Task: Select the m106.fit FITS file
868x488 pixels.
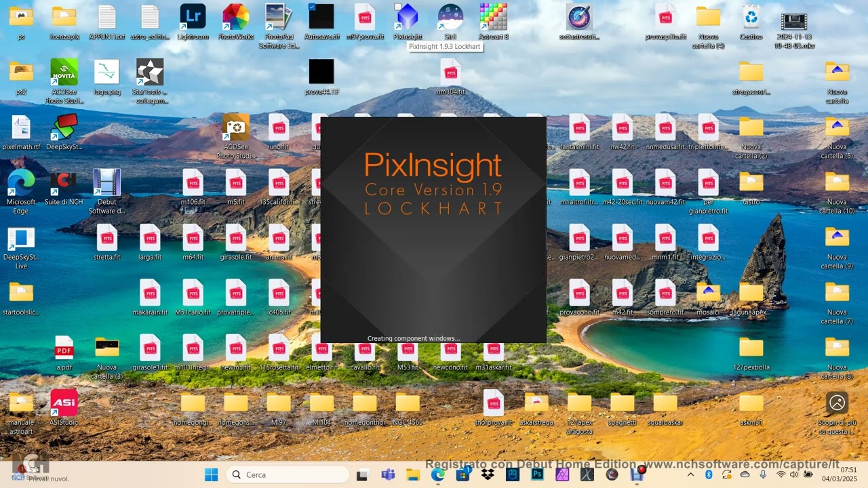Action: click(x=193, y=182)
